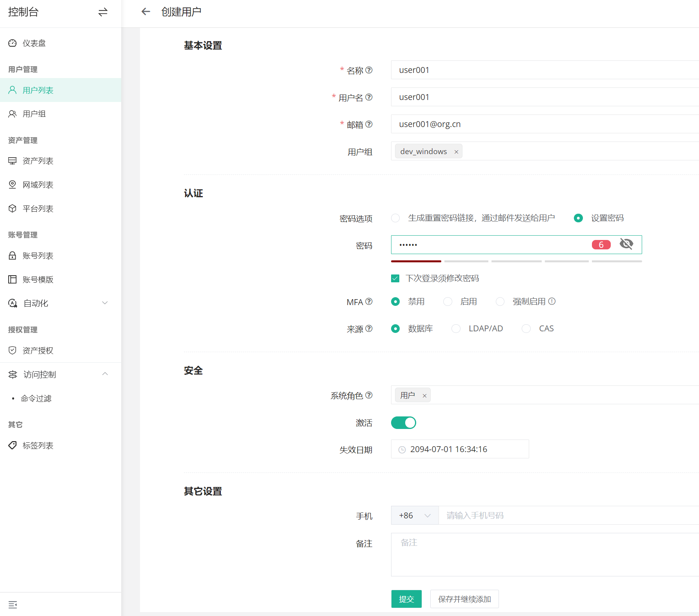Uncheck 下次登录须修改密码 checkbox
Screen dimensions: 699x616
(395, 278)
